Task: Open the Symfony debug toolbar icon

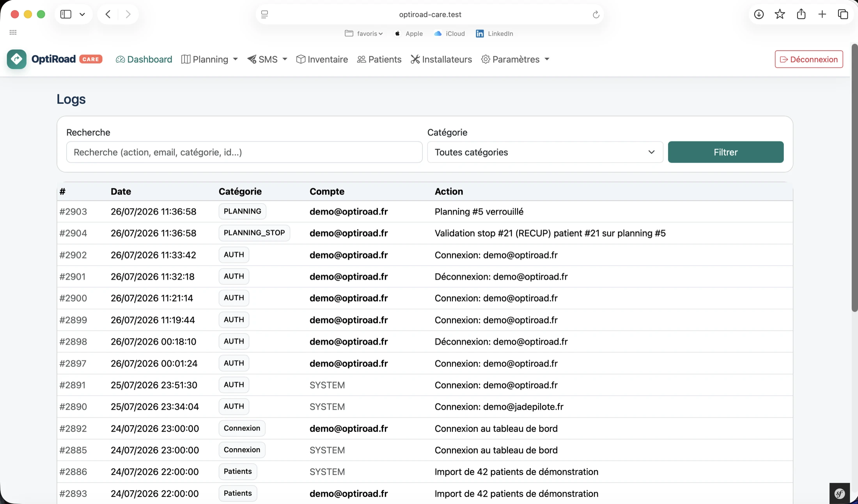Action: tap(839, 493)
